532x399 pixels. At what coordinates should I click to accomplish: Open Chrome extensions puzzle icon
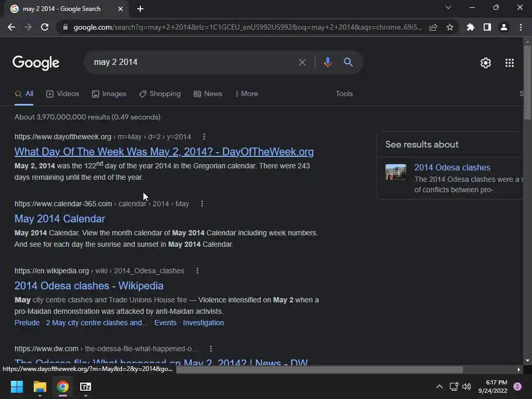coord(471,27)
